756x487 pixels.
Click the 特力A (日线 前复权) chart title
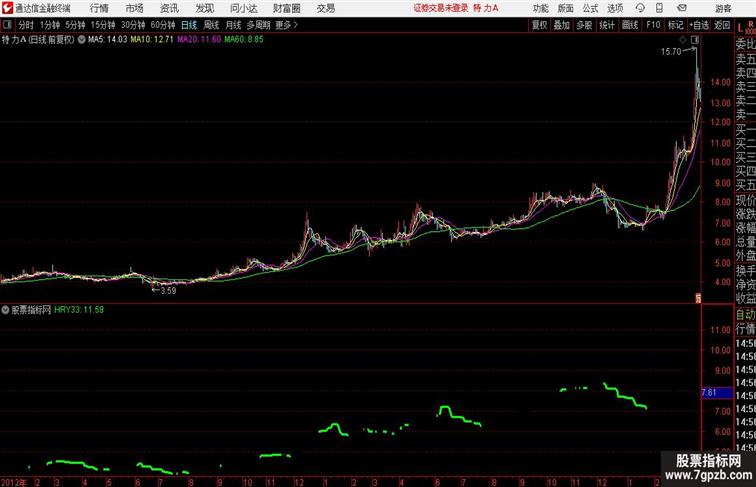38,40
